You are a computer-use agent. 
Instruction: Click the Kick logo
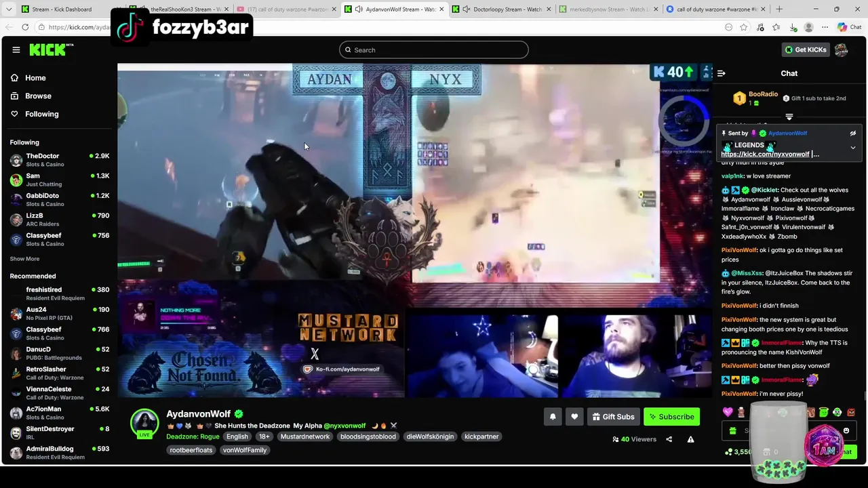[52, 49]
